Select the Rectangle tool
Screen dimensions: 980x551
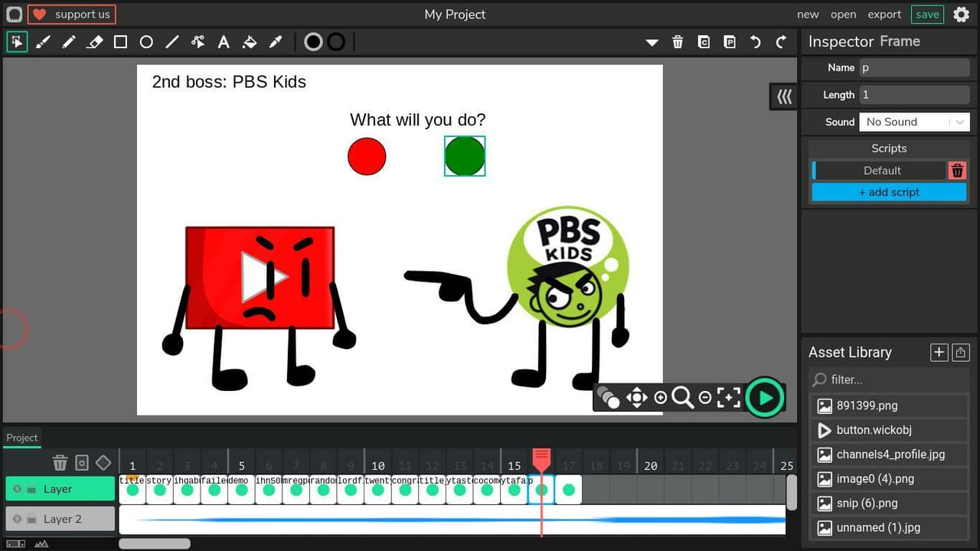120,42
